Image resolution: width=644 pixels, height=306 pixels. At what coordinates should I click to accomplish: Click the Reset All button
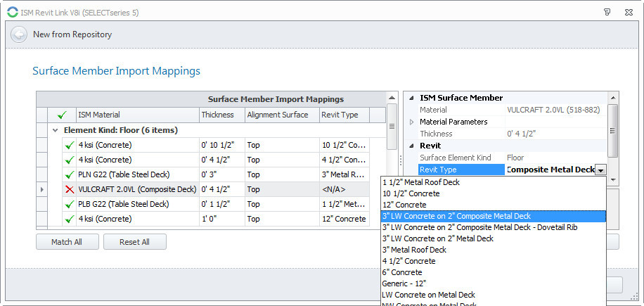(x=135, y=242)
